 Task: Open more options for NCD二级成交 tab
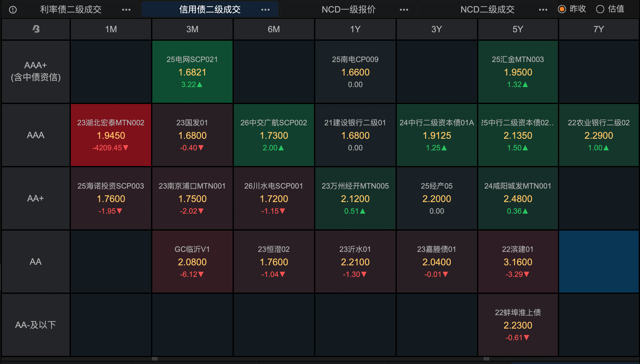click(x=543, y=10)
